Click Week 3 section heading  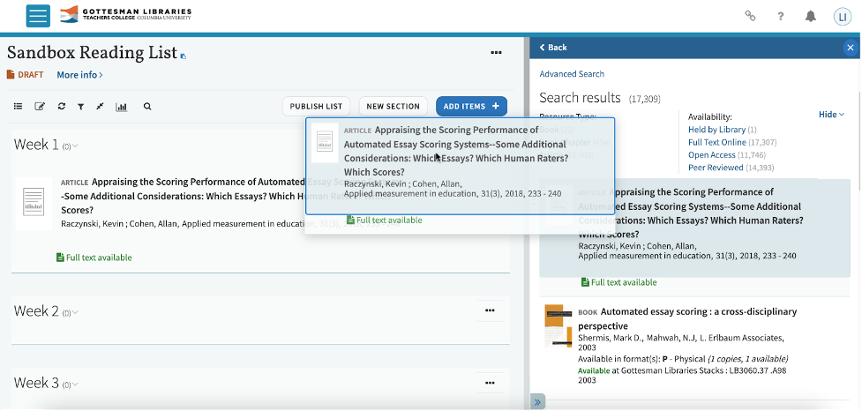36,382
